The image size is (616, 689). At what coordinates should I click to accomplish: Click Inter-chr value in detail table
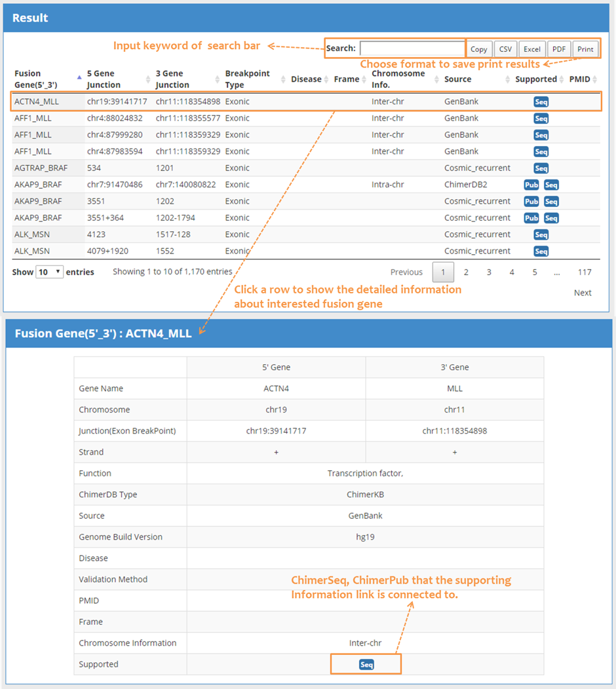(x=365, y=643)
